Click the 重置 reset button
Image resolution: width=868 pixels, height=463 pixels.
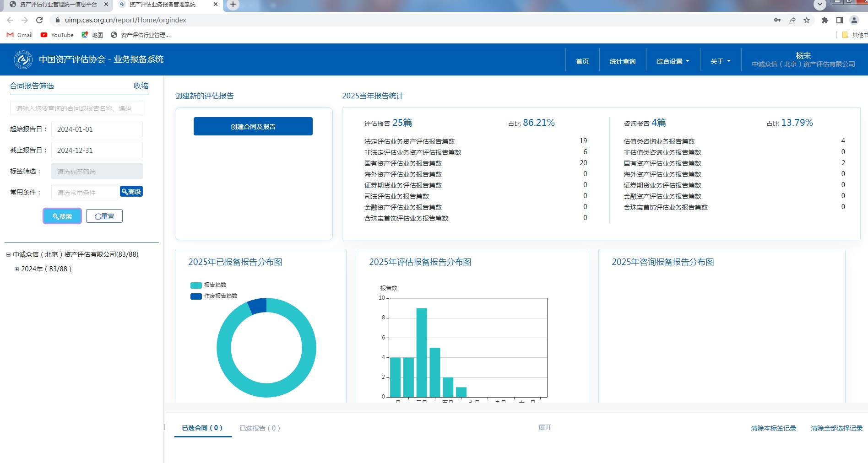click(104, 216)
